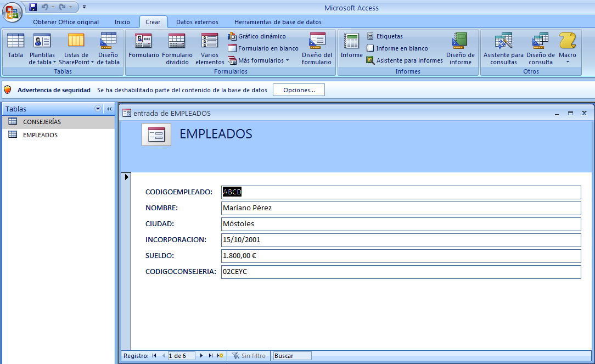This screenshot has width=595, height=364.
Task: Save the database from Quick Access toolbar
Action: point(32,6)
